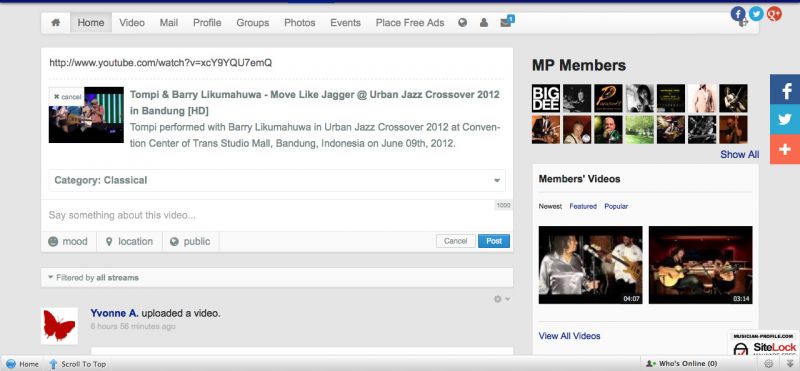Image resolution: width=800 pixels, height=371 pixels.
Task: Expand the Filtered by all streams selector
Action: (x=277, y=278)
